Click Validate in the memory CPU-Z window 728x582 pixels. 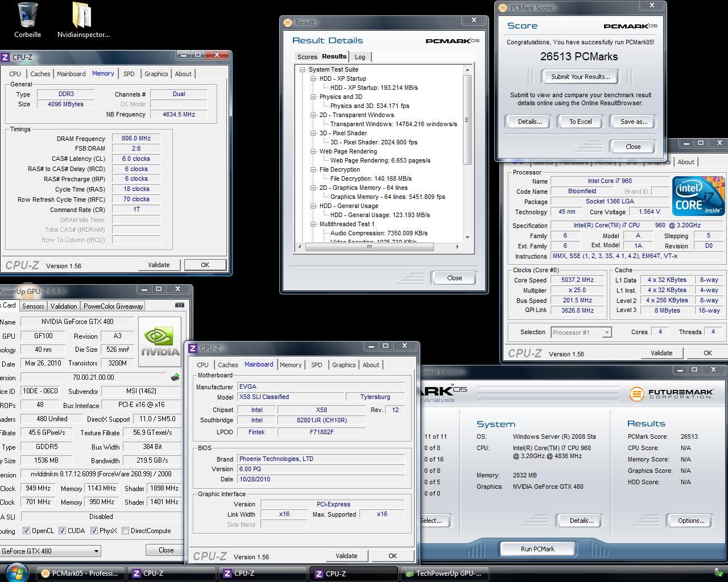(159, 265)
